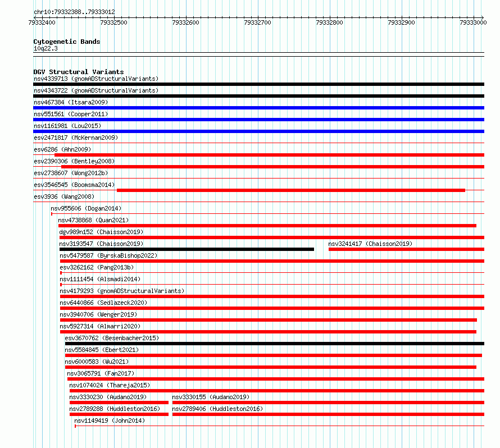Click ruler tick label 79332700
This screenshot has width=500, height=448.
[257, 22]
